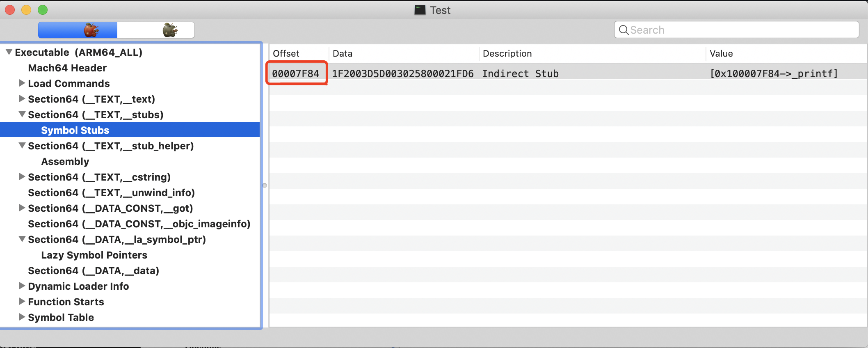
Task: Collapse the Executable (ARM64_ALL) root node
Action: (x=9, y=52)
